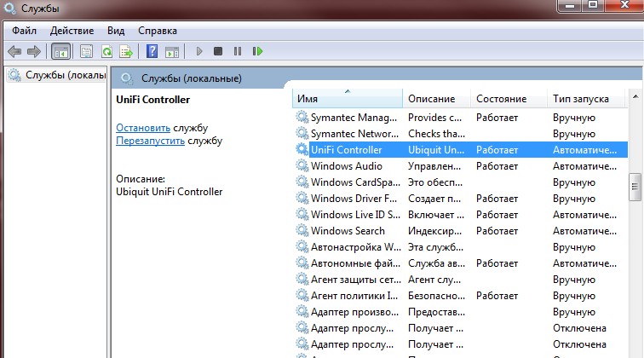Toggle the show/hide console tree button
Image resolution: width=644 pixels, height=358 pixels.
point(61,51)
